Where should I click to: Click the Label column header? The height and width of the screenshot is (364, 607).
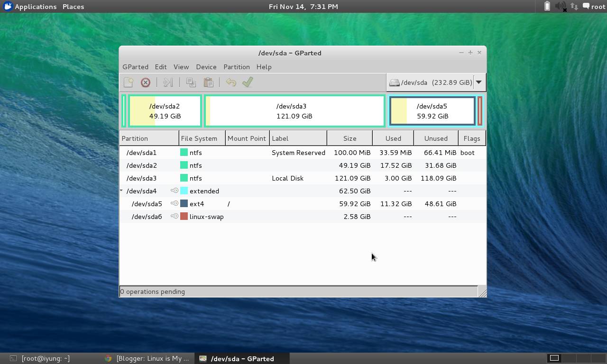click(x=298, y=138)
